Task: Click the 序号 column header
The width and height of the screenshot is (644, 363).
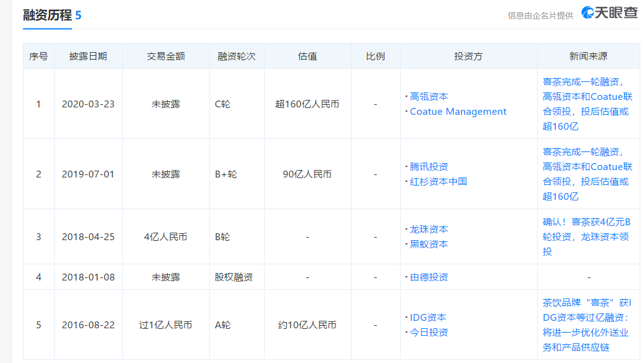Action: [x=39, y=56]
